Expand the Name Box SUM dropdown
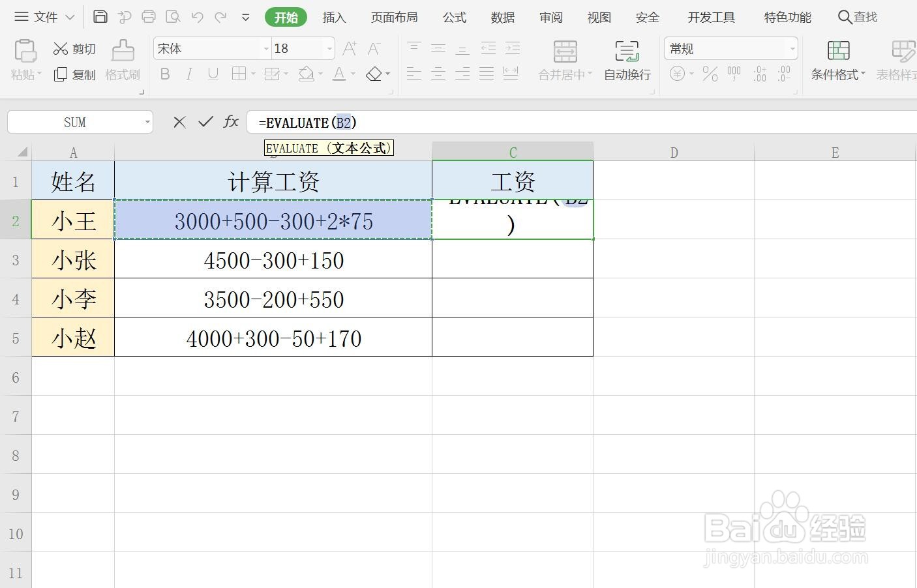917x588 pixels. tap(147, 122)
